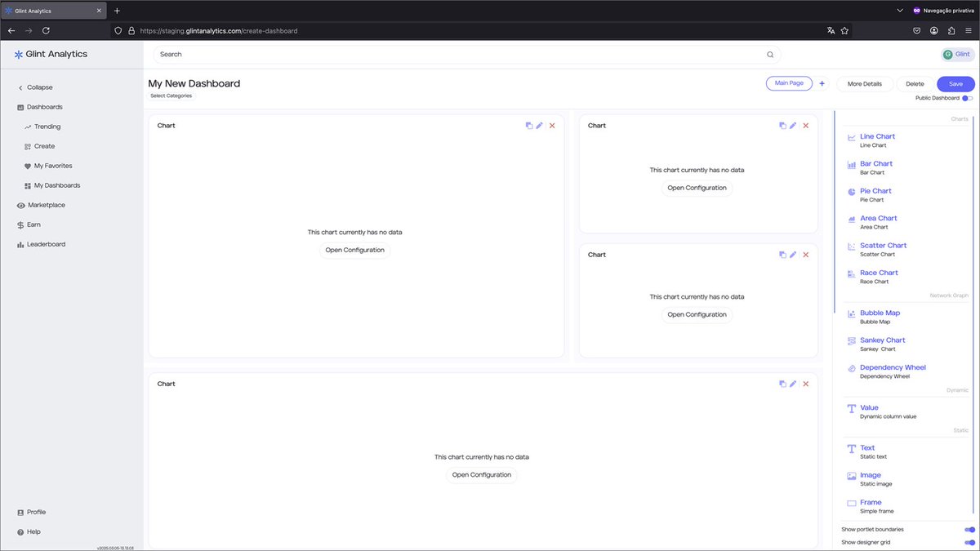980x551 pixels.
Task: Click the Bar Chart icon
Action: pos(852,165)
